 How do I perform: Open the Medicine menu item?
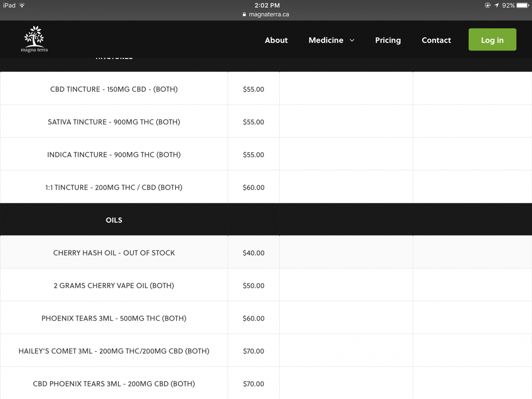tap(326, 40)
